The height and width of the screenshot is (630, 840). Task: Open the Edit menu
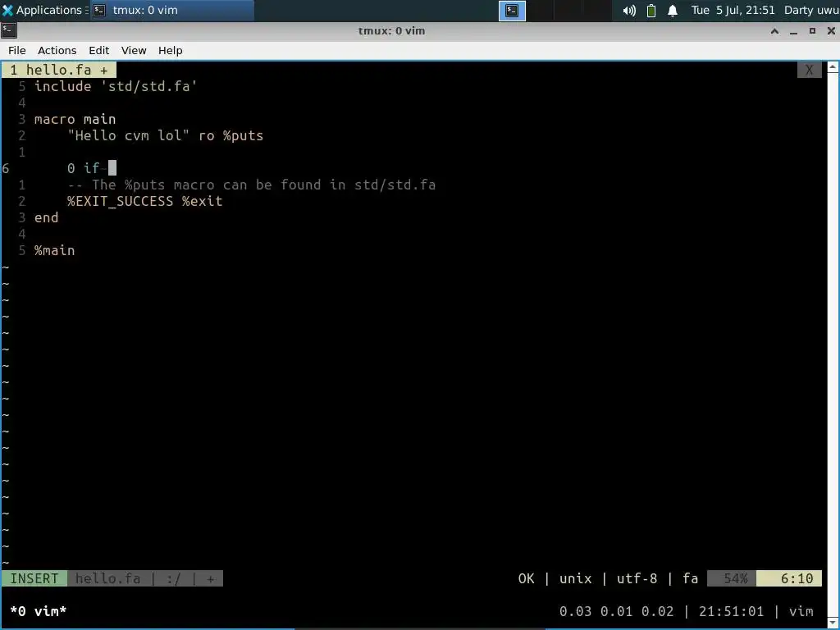click(x=98, y=50)
